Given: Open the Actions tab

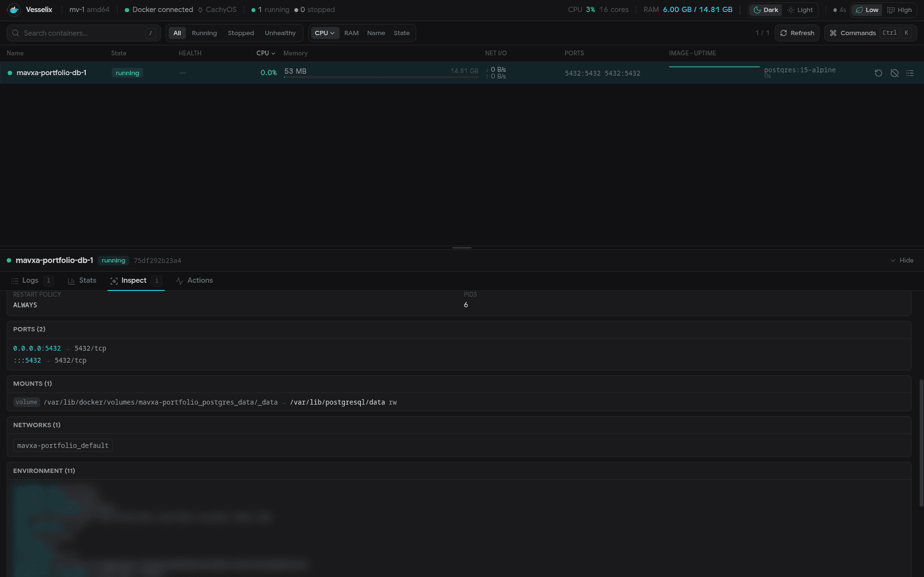Looking at the screenshot, I should [194, 281].
